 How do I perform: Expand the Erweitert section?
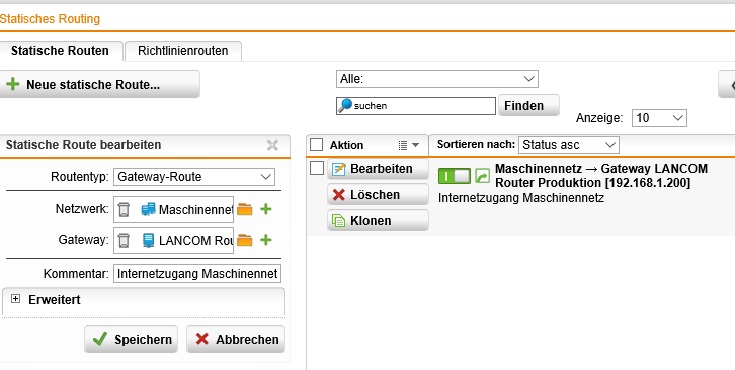pyautogui.click(x=15, y=299)
